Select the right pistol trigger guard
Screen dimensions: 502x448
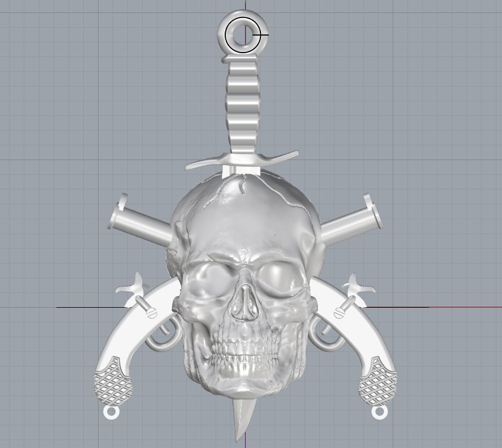pyautogui.click(x=327, y=333)
